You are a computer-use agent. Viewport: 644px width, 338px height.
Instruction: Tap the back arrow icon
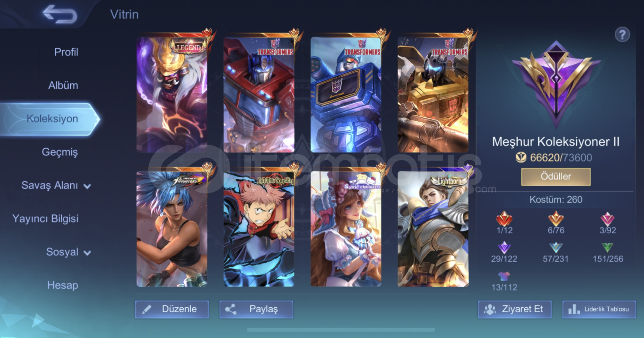click(x=60, y=14)
